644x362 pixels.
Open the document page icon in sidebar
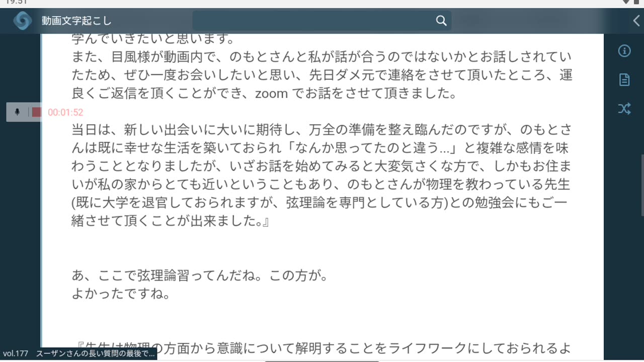624,80
